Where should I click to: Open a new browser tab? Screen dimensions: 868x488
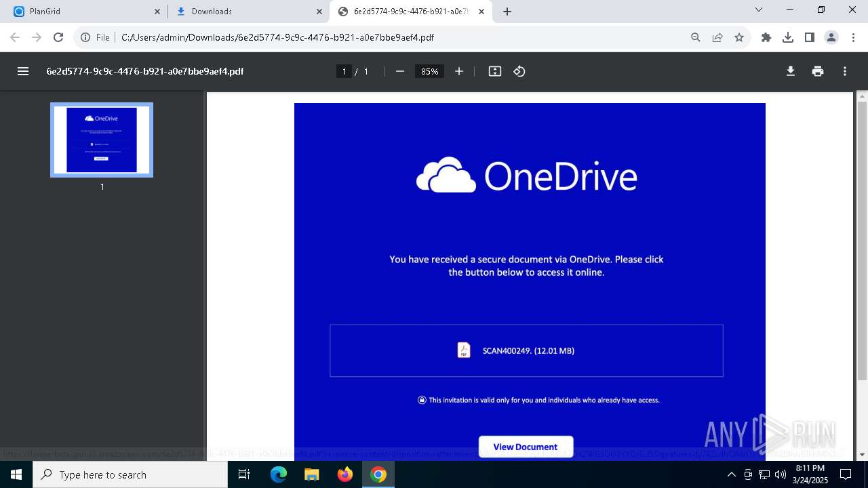click(507, 12)
